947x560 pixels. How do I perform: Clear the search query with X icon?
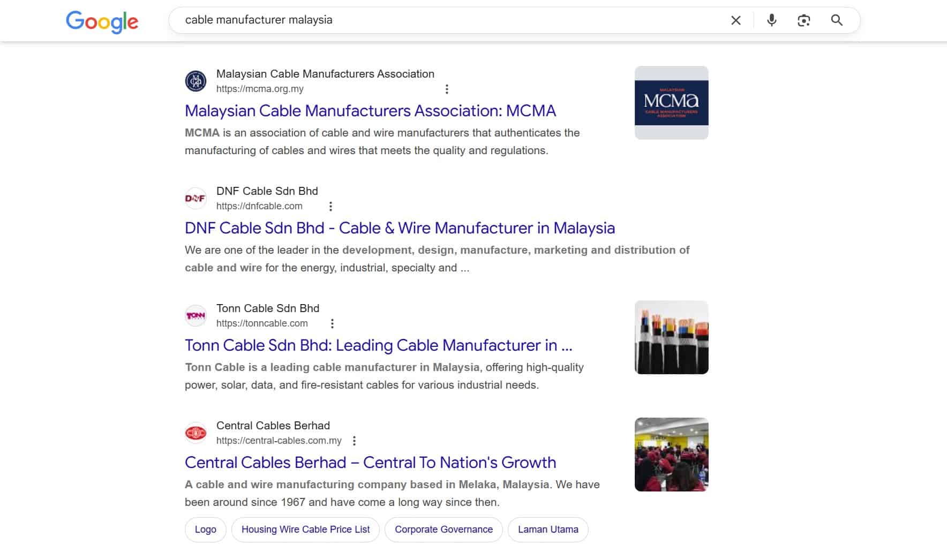pos(736,20)
